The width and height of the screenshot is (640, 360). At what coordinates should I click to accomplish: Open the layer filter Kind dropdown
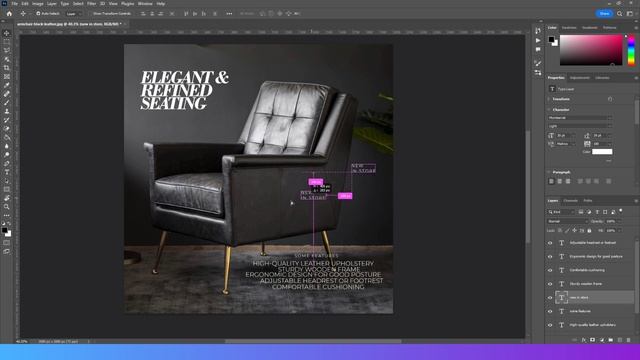pos(561,212)
